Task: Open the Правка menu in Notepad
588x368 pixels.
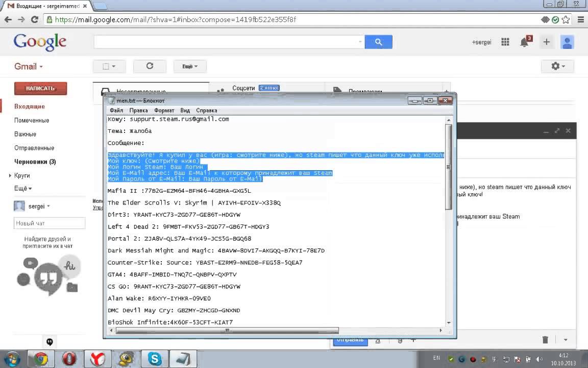Action: (138, 110)
